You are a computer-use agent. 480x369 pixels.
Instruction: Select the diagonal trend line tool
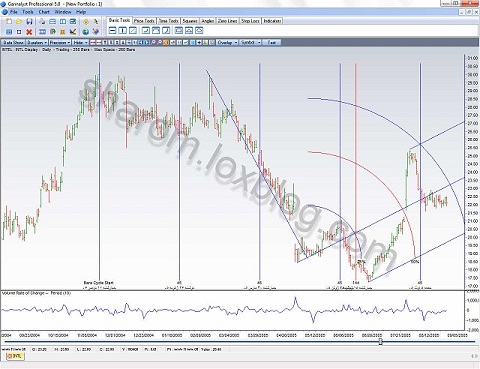133,31
